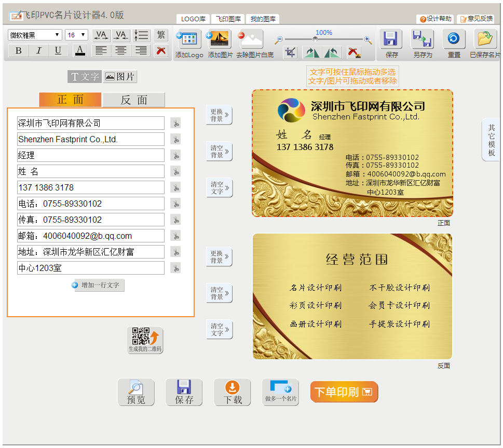Switch to the 反面 back side tab
Image resolution: width=503 pixels, height=448 pixels.
[x=134, y=99]
